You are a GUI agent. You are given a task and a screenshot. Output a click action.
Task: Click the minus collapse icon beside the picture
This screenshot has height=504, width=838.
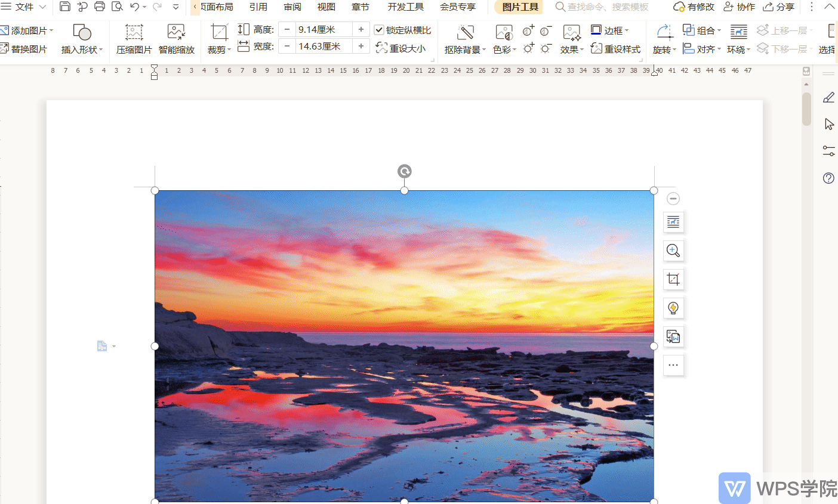tap(673, 199)
